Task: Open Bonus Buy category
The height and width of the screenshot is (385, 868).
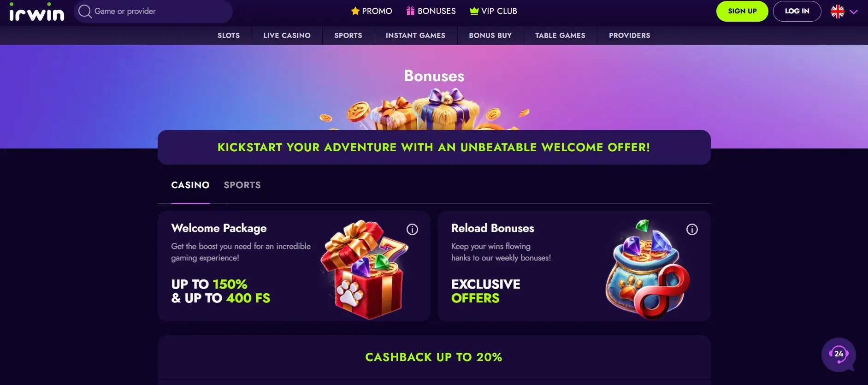Action: 490,36
